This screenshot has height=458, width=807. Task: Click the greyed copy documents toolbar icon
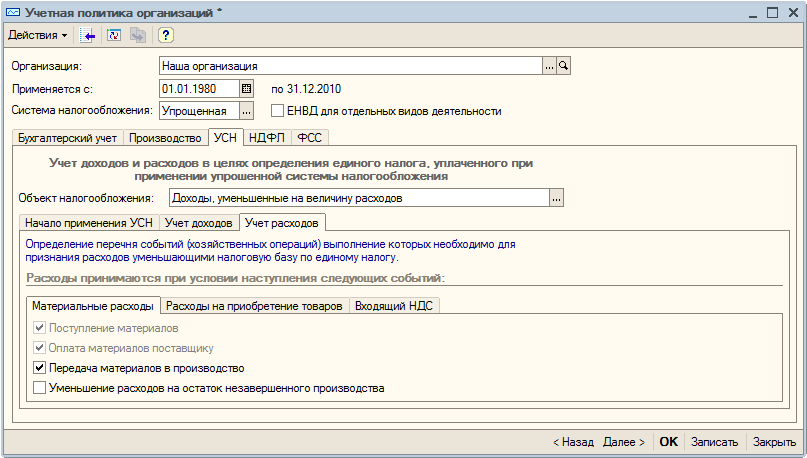pyautogui.click(x=138, y=36)
